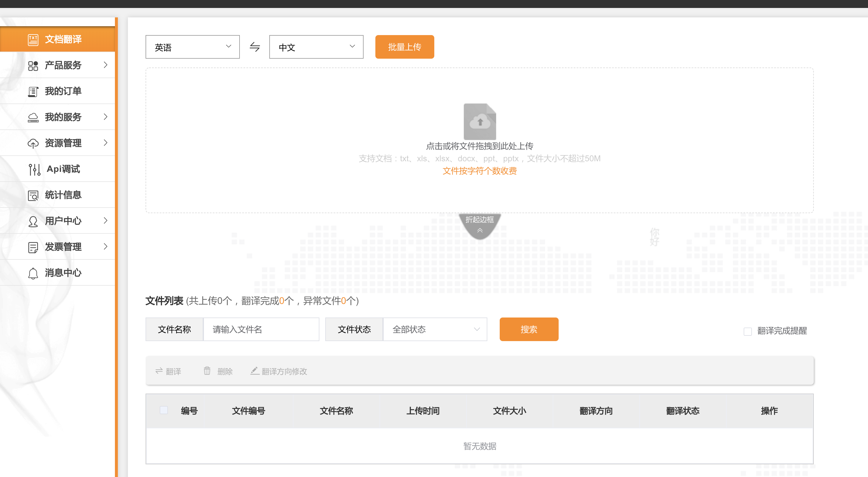Click the trash delete icon

207,371
